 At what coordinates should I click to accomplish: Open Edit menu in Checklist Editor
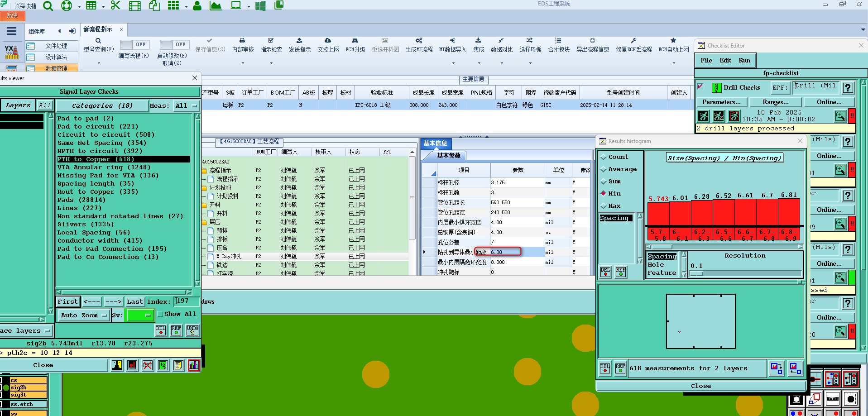(x=725, y=60)
